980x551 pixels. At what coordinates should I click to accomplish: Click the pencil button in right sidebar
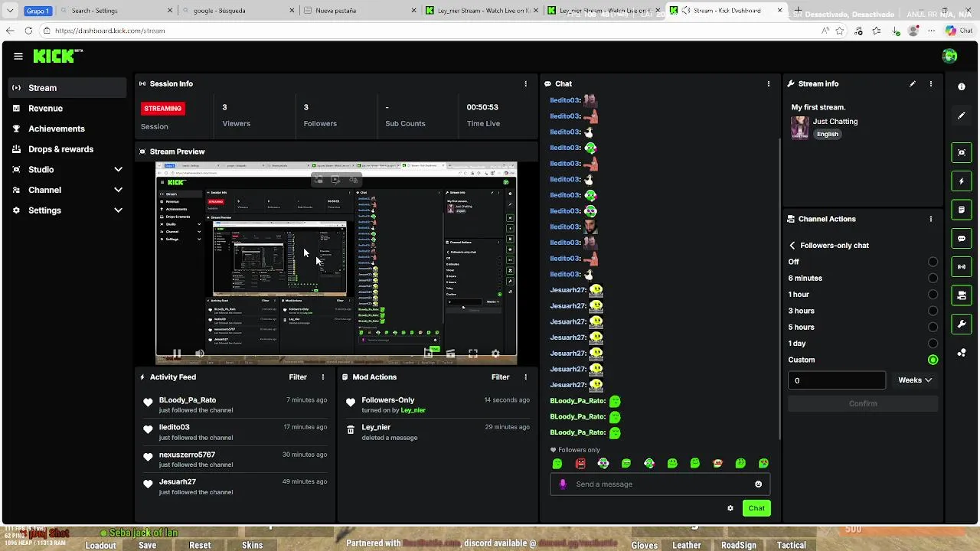point(962,116)
